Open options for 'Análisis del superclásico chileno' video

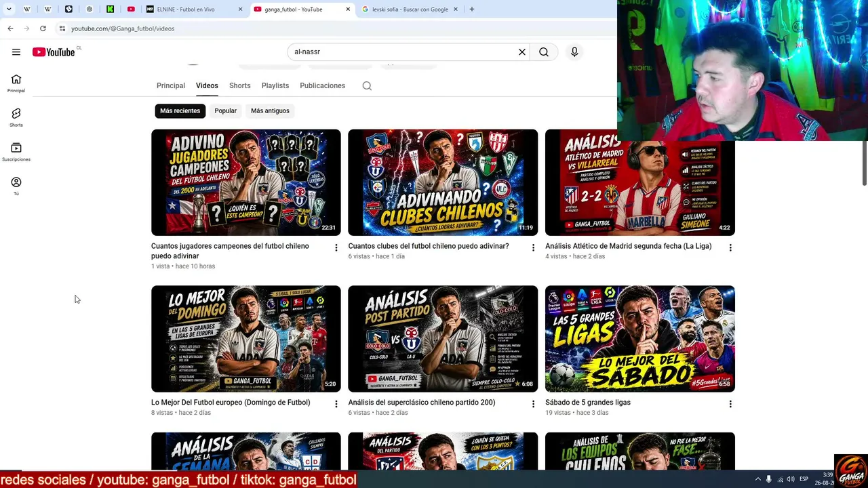coord(533,404)
